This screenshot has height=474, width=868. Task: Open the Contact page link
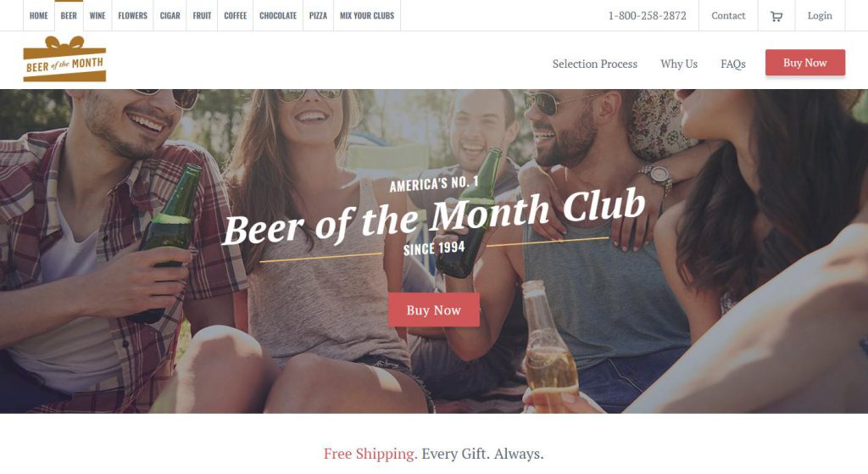coord(728,15)
